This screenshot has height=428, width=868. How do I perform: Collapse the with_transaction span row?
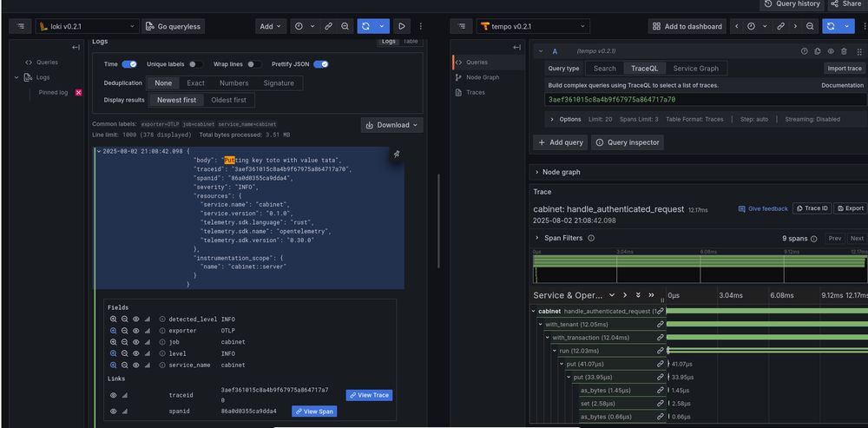548,337
